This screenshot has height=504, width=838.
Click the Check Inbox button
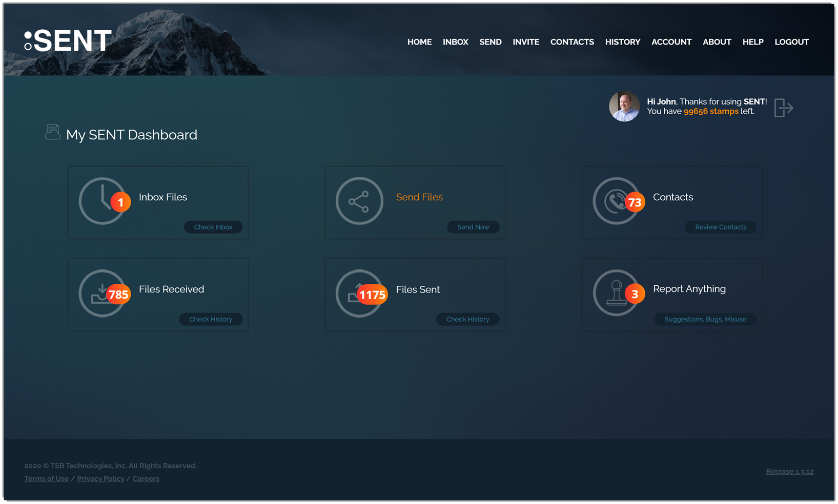click(x=213, y=227)
